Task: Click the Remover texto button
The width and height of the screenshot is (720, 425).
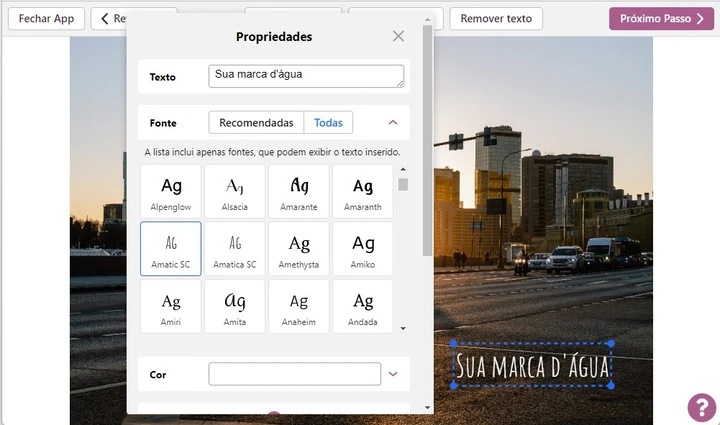Action: pyautogui.click(x=496, y=18)
